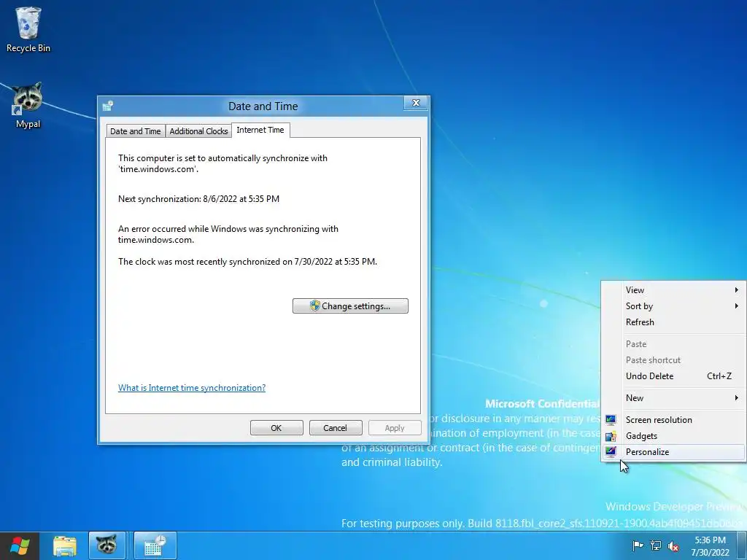Confirm with the OK button

tap(276, 427)
